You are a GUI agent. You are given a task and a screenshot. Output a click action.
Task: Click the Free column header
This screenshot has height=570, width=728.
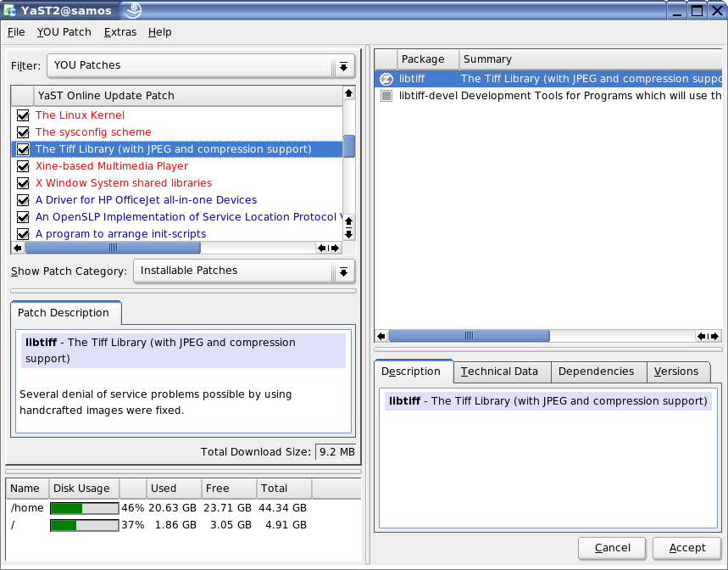(229, 489)
